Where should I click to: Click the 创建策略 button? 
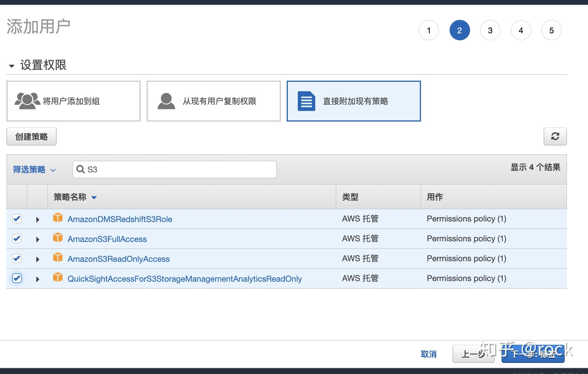tap(32, 136)
